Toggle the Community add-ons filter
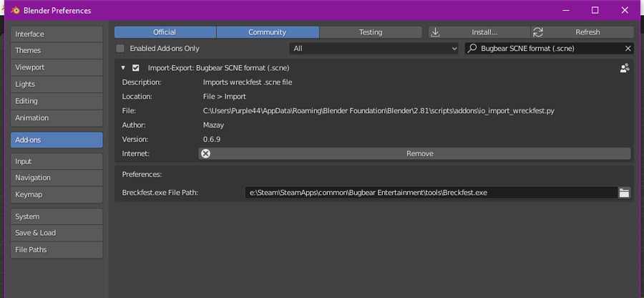Screen dimensions: 644x298 [268, 32]
